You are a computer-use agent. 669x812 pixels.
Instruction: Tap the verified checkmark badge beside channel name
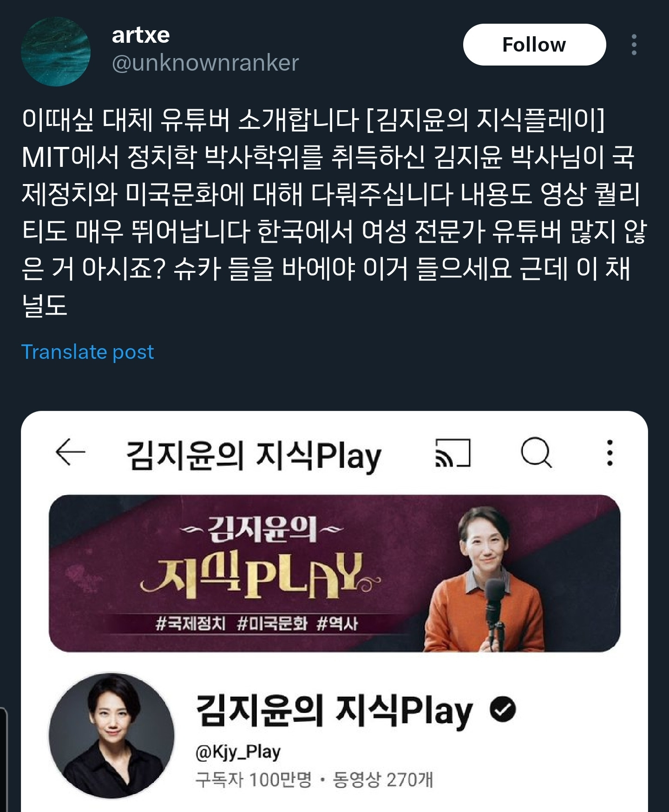[503, 709]
